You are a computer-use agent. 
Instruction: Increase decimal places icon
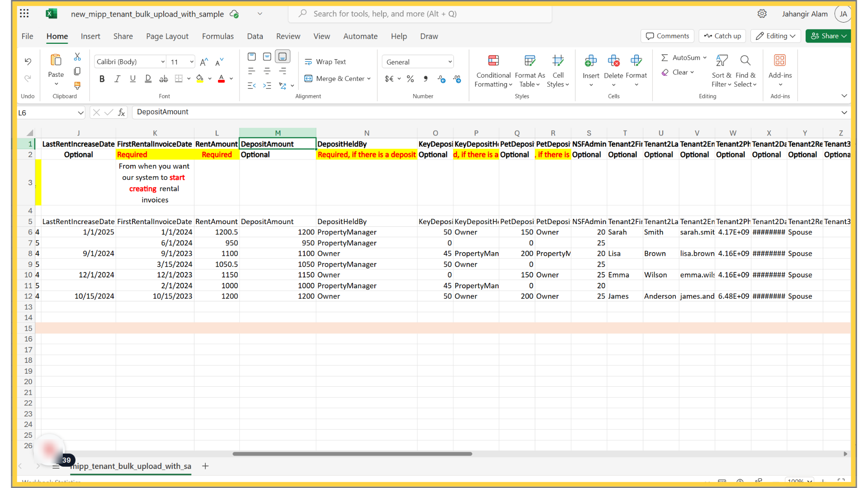pos(442,79)
